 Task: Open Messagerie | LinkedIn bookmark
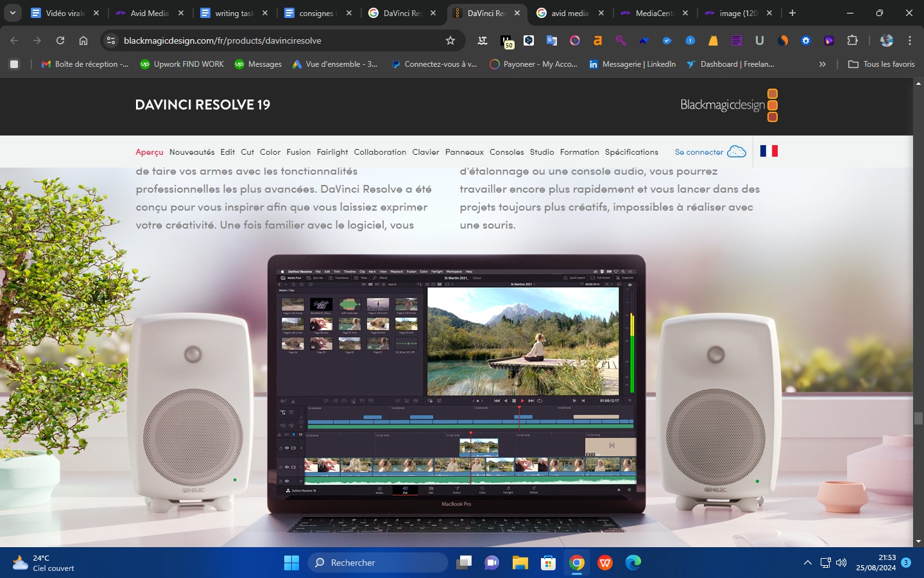[632, 64]
